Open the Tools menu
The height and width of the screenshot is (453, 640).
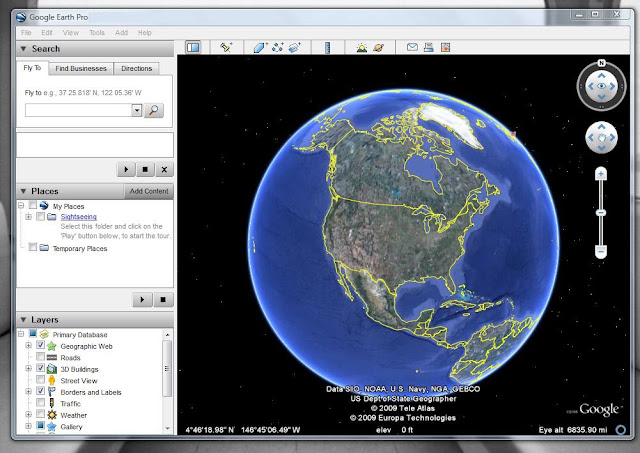point(97,33)
